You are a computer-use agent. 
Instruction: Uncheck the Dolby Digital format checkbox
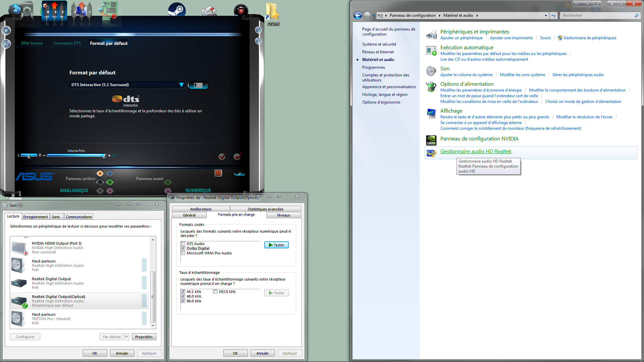coord(183,248)
